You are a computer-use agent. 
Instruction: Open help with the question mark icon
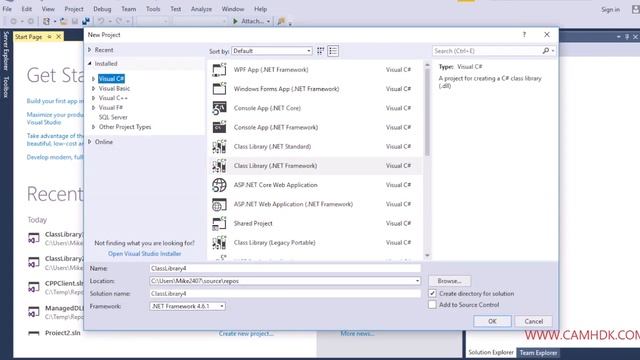click(x=524, y=35)
